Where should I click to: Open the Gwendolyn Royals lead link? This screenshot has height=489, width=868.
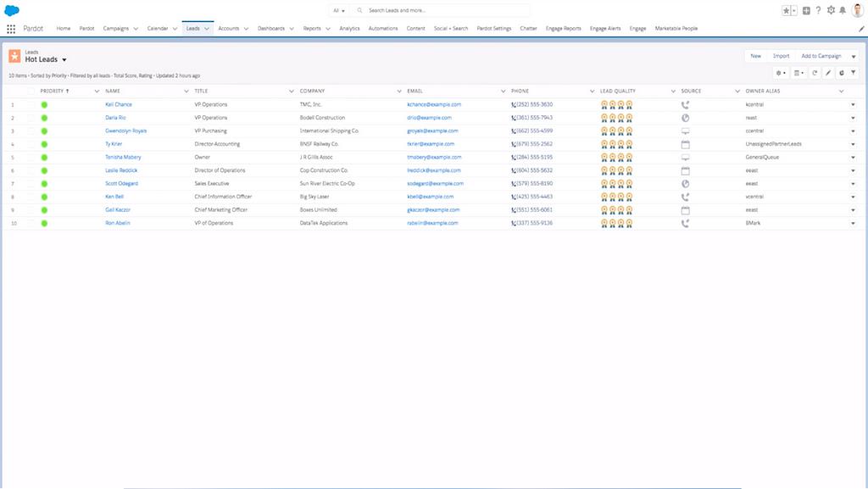coord(125,131)
